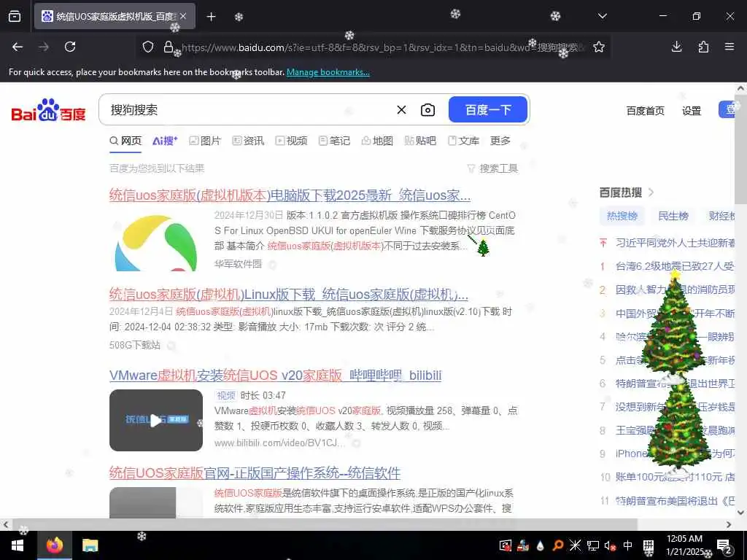Click the water drop tray icon
Screen dimensions: 747x560
(541, 545)
